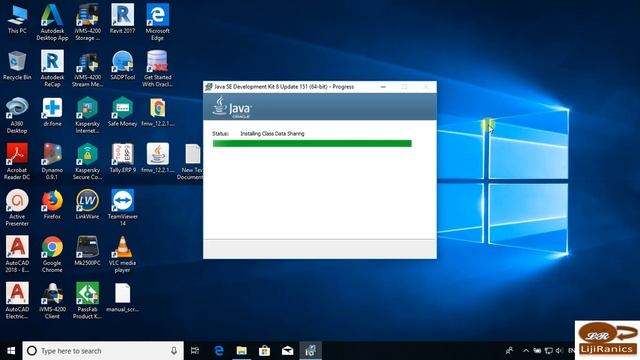The image size is (640, 360).
Task: Click the AutoCAD 2018 desktop icon
Action: click(x=17, y=254)
